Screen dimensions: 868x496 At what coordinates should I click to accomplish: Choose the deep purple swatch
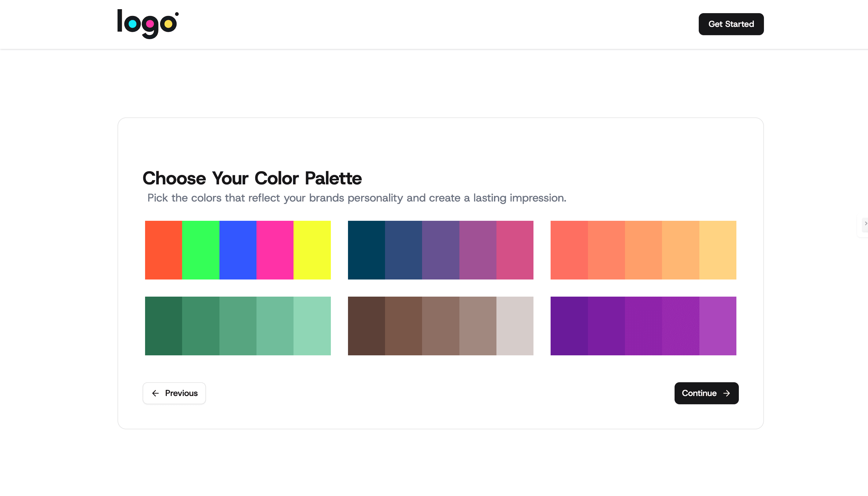(569, 326)
